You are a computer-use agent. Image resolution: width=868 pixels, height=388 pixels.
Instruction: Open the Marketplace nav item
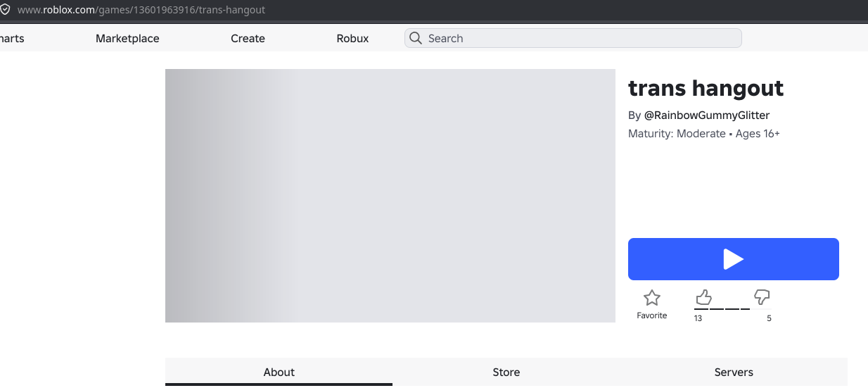127,39
